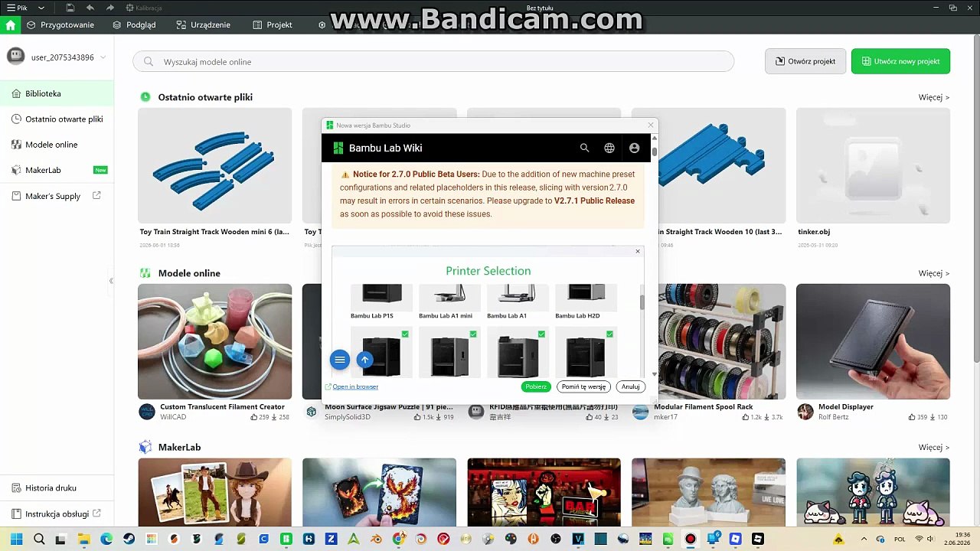Image resolution: width=980 pixels, height=551 pixels.
Task: Open the Instrukcja obsługi link
Action: point(57,514)
